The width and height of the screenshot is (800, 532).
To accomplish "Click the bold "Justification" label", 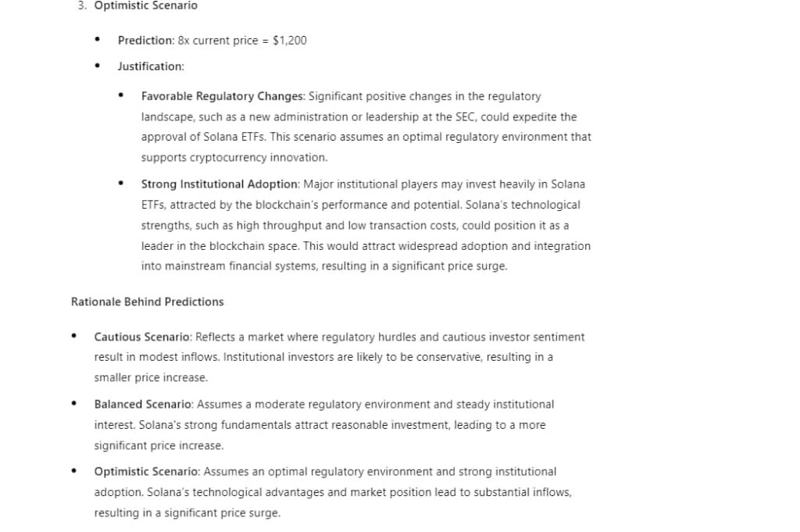I will [150, 66].
